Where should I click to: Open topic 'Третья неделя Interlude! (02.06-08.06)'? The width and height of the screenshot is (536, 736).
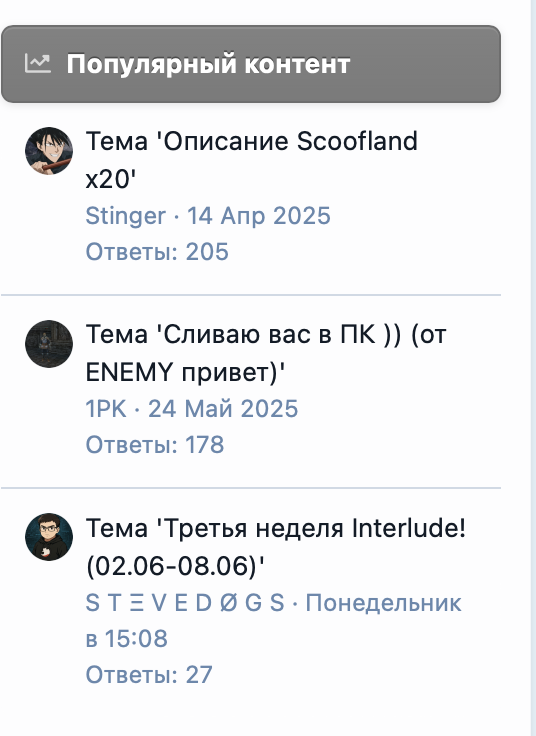click(x=276, y=546)
